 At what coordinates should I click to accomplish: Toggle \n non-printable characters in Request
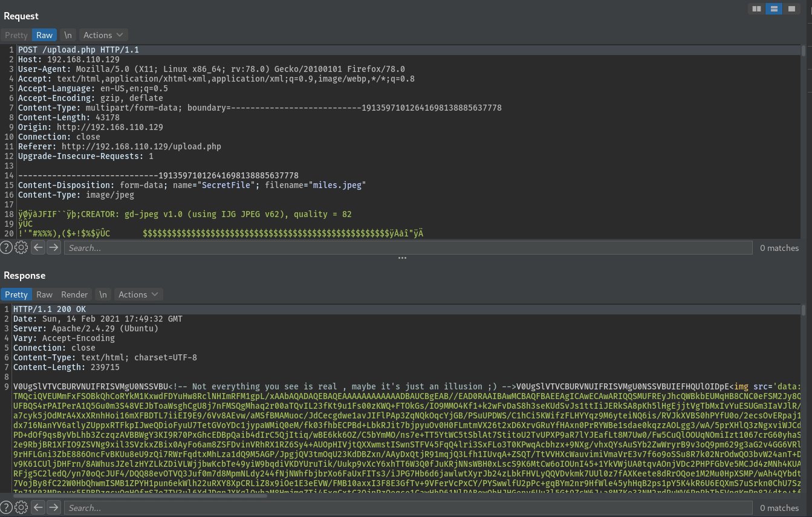point(68,35)
